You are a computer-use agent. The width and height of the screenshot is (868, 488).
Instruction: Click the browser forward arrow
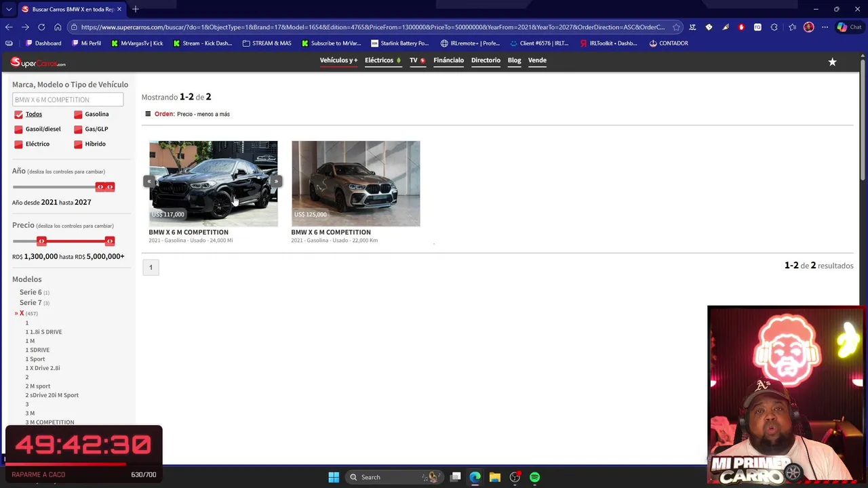coord(25,27)
